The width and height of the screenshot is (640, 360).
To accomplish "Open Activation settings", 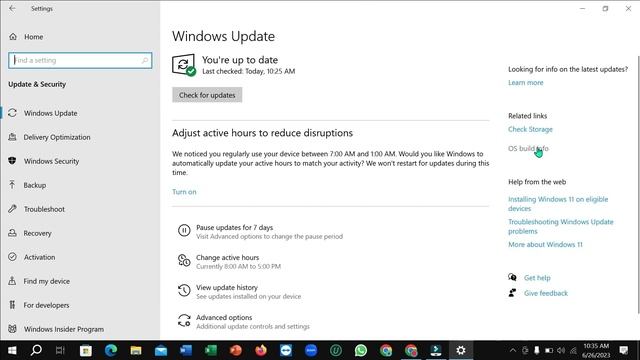I will pyautogui.click(x=39, y=257).
